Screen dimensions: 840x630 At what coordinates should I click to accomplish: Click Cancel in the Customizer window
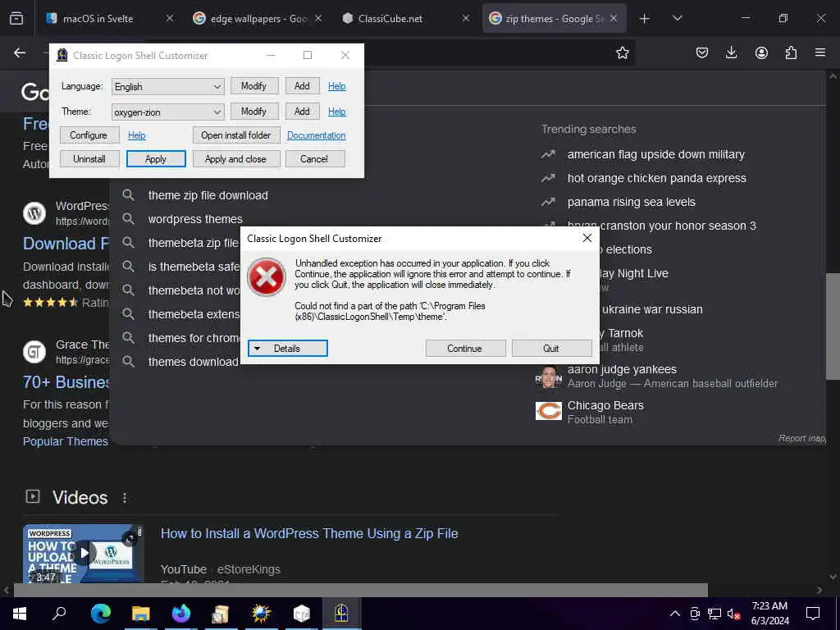[x=314, y=159]
